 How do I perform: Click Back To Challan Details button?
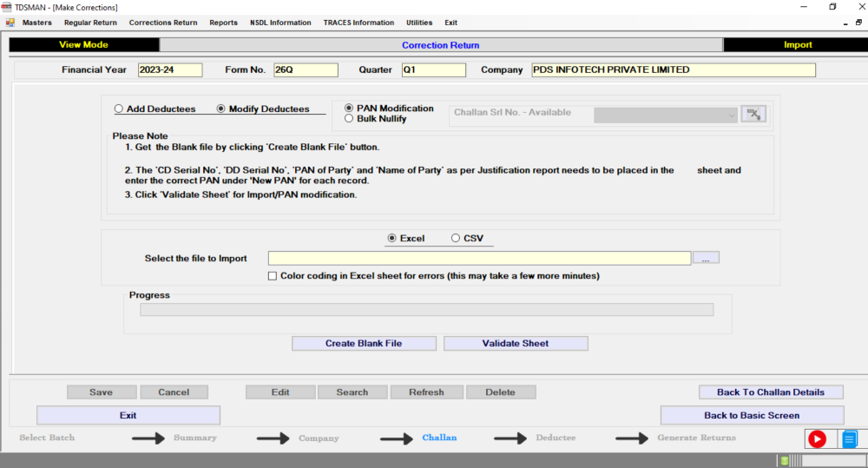771,392
